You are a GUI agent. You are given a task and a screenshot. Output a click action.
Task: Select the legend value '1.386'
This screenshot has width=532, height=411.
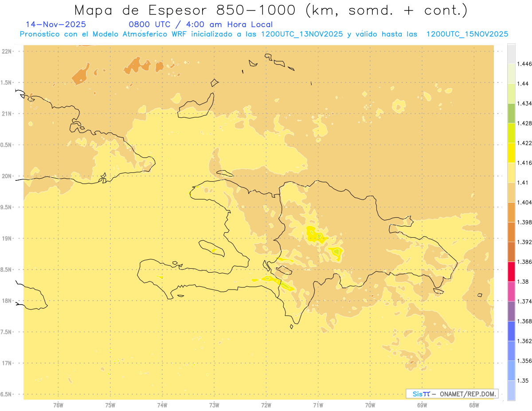524,262
